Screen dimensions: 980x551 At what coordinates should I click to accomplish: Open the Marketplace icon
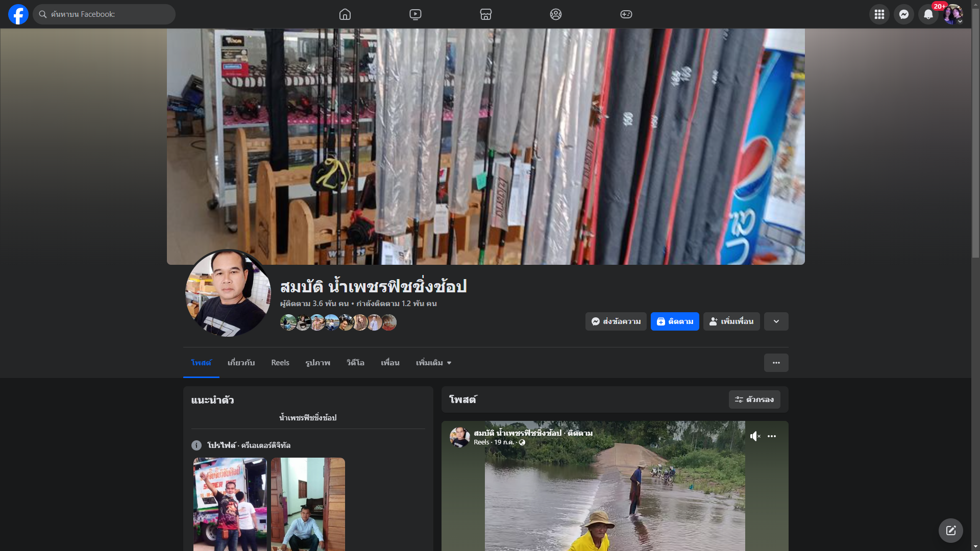(x=486, y=14)
